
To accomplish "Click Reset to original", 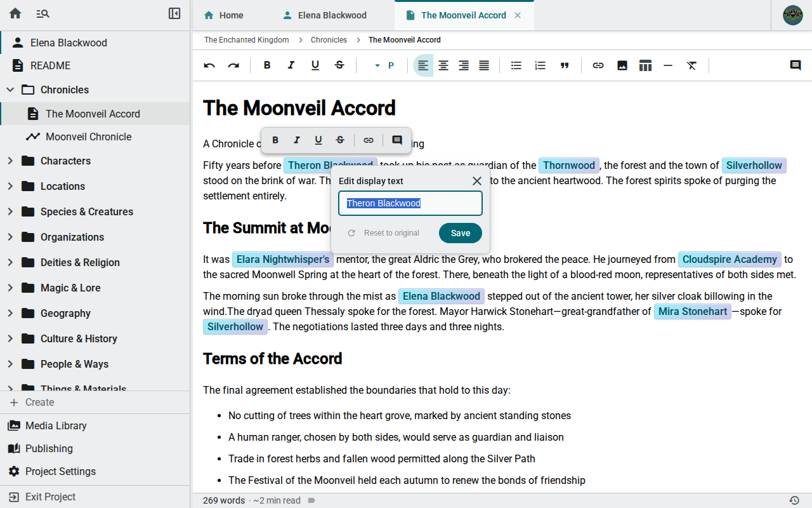I will click(383, 233).
